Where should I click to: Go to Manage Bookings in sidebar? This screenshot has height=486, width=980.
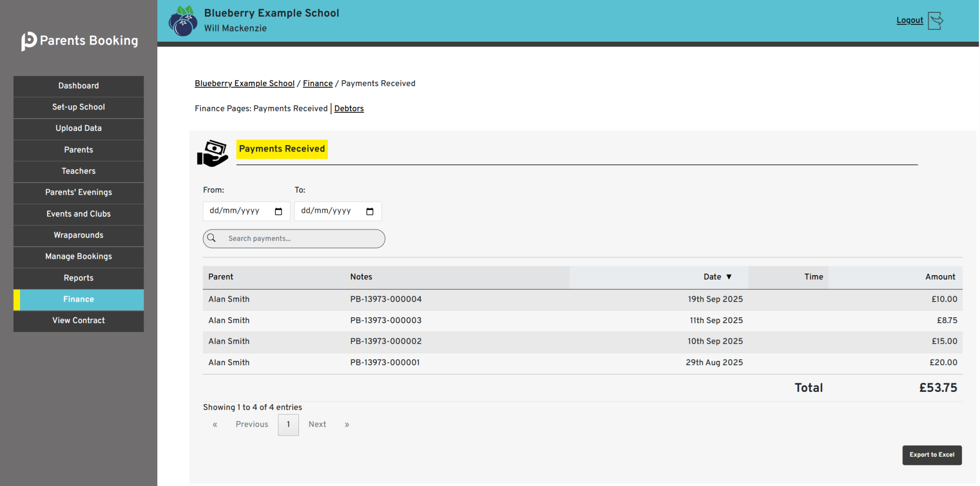pyautogui.click(x=78, y=256)
